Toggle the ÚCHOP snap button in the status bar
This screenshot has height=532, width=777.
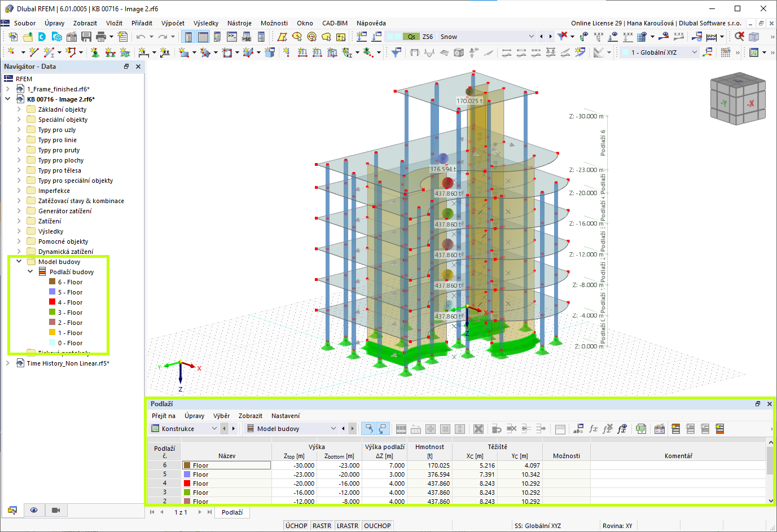pos(296,525)
